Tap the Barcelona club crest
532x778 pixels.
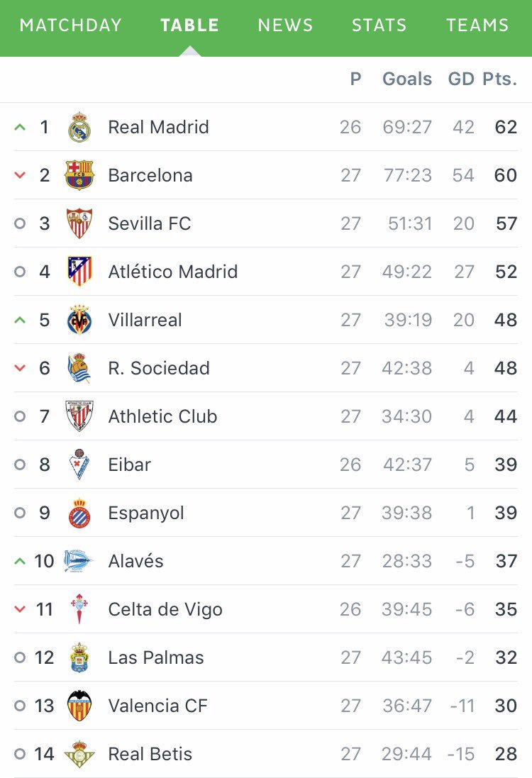click(x=79, y=175)
